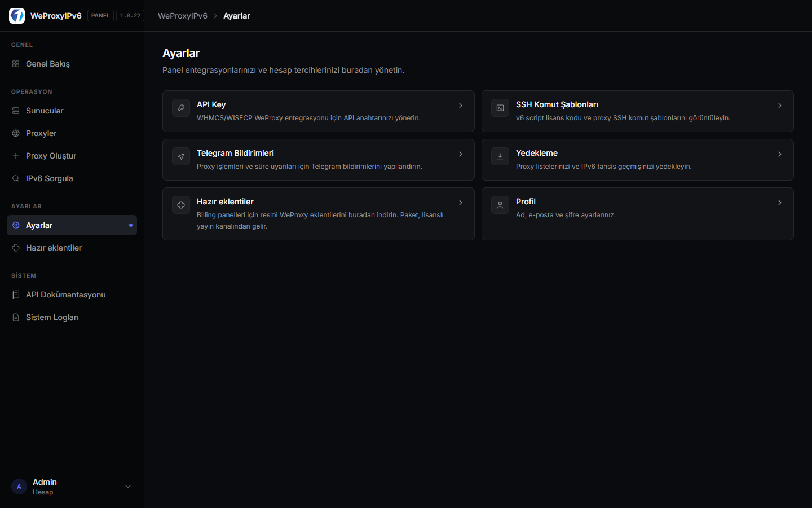
Task: Click the OPERASYON section label
Action: click(32, 91)
